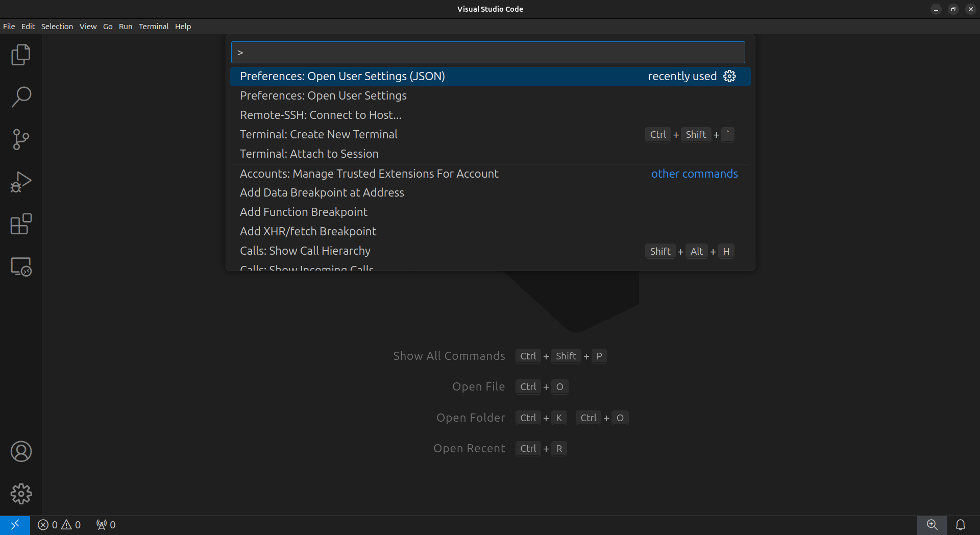
Task: Open the notifications bell
Action: [x=960, y=525]
